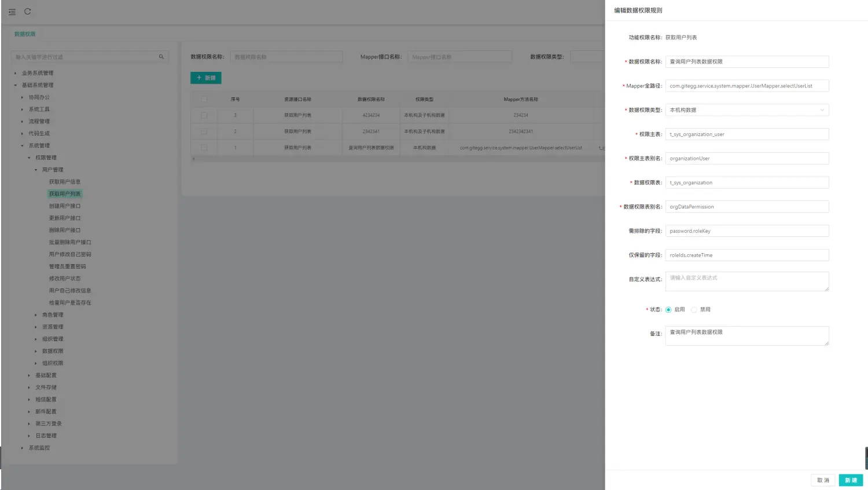Click the table's horizontal scrollbar
Viewport: 868px width, 490px height.
click(x=398, y=159)
